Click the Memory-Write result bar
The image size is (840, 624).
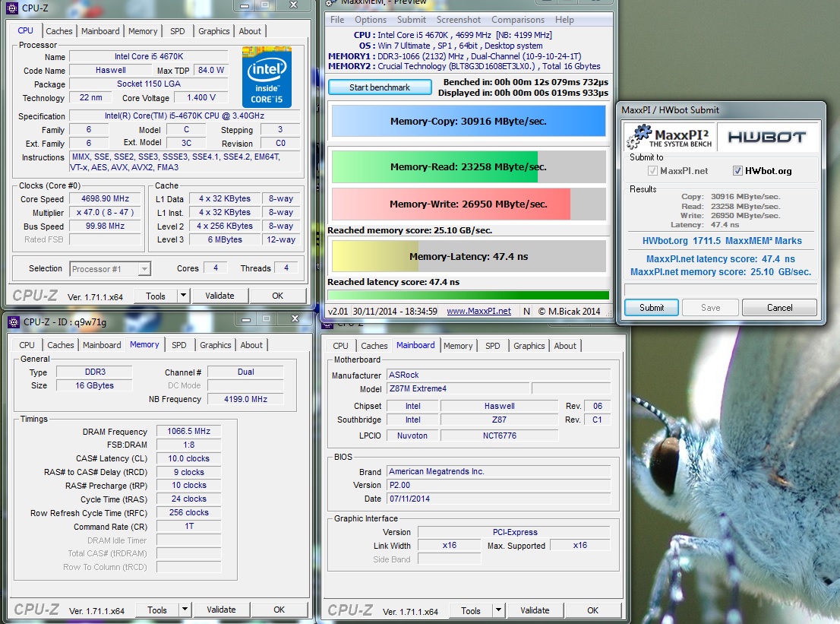pos(469,204)
